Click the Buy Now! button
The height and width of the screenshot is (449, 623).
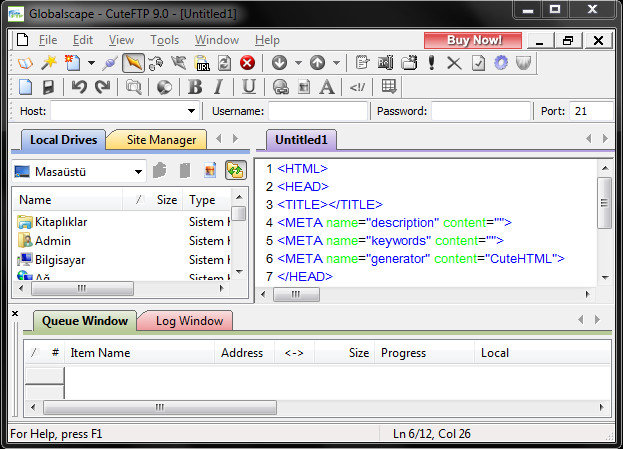[x=473, y=40]
